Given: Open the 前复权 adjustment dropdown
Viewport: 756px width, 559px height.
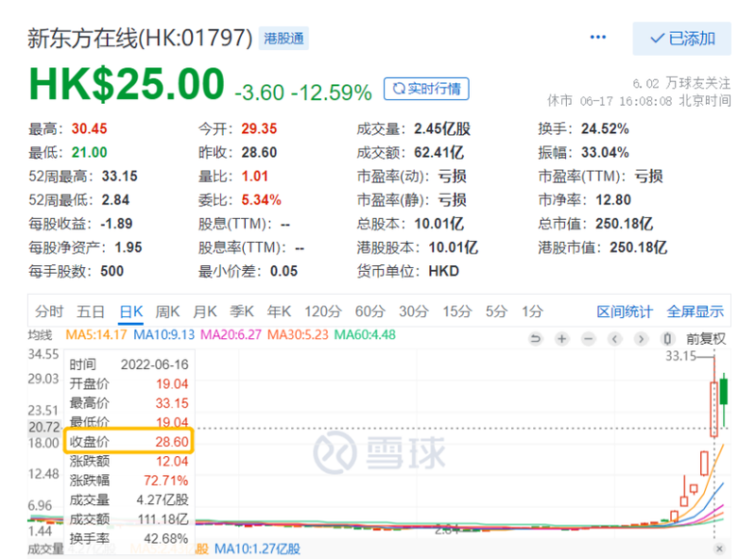Looking at the screenshot, I should pyautogui.click(x=706, y=339).
